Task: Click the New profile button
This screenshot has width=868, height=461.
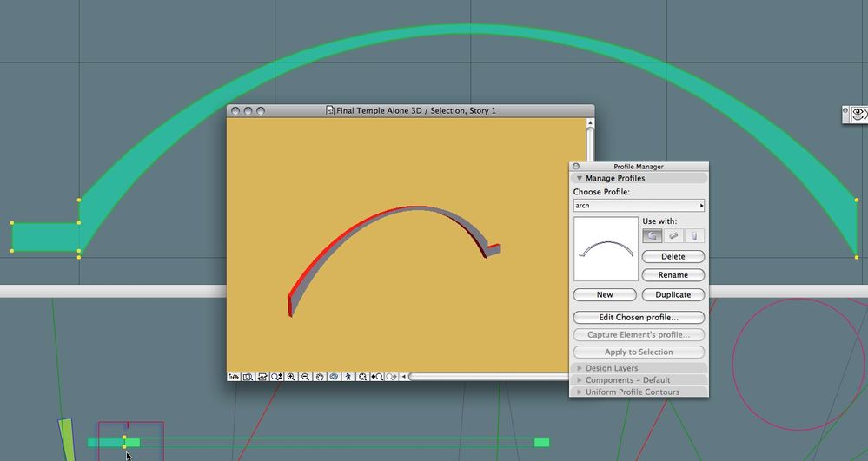Action: (605, 294)
